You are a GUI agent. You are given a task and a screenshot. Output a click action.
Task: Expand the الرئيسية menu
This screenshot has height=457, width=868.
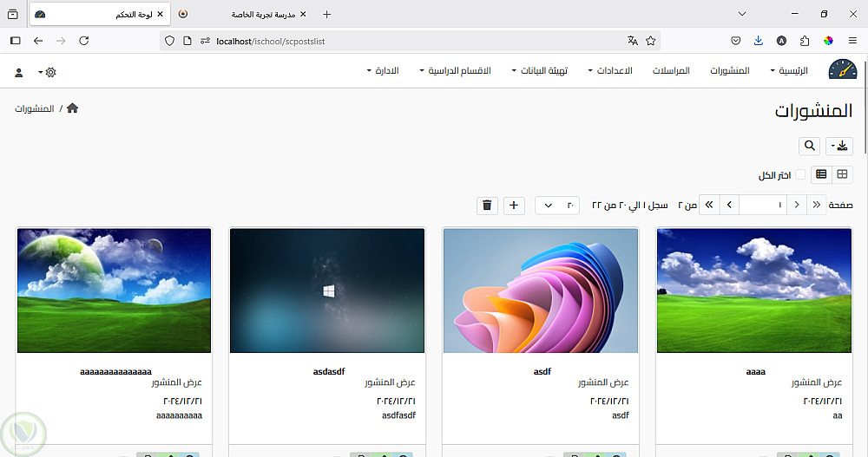(x=789, y=70)
